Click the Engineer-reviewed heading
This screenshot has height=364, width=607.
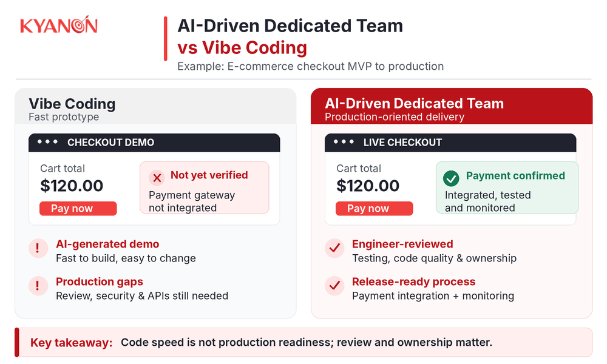[402, 244]
